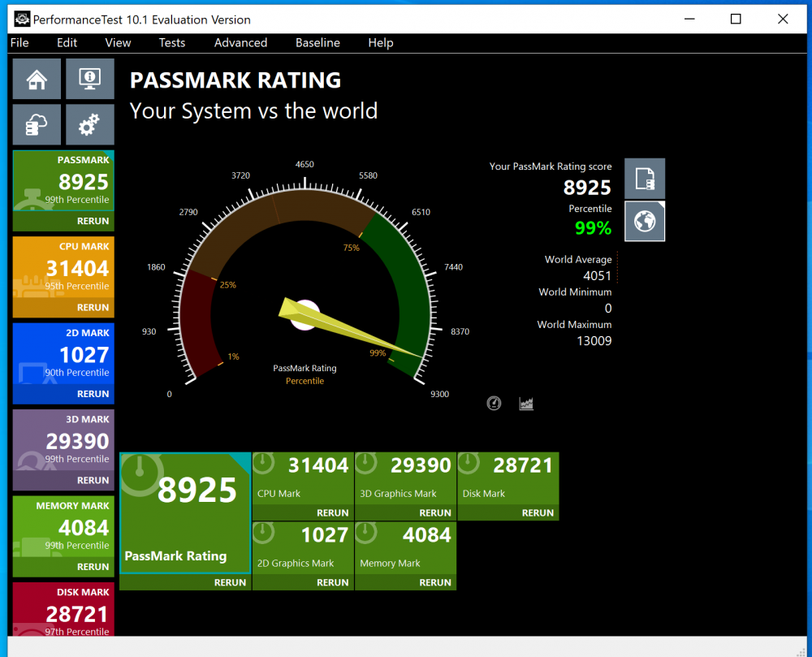This screenshot has height=657, width=812.
Task: Open the Tests menu
Action: [x=172, y=42]
